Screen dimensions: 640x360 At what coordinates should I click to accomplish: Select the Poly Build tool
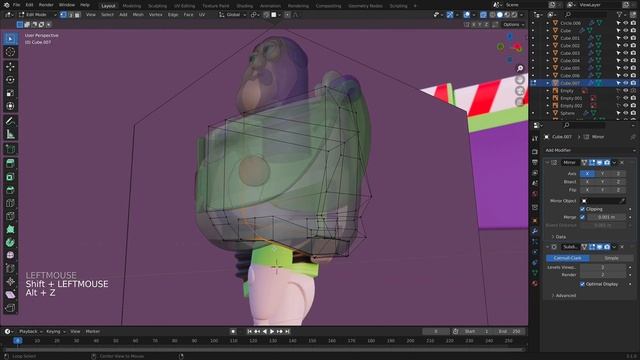pyautogui.click(x=11, y=229)
